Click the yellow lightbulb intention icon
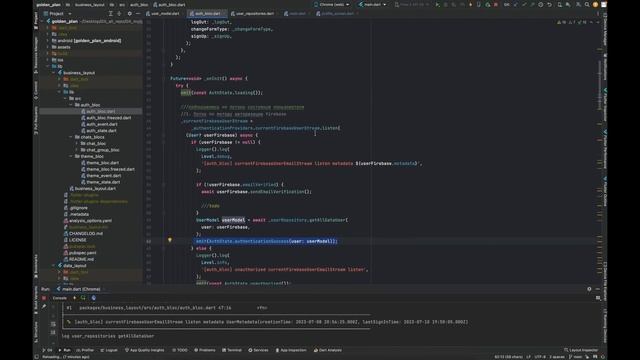640x360 pixels. click(x=170, y=240)
